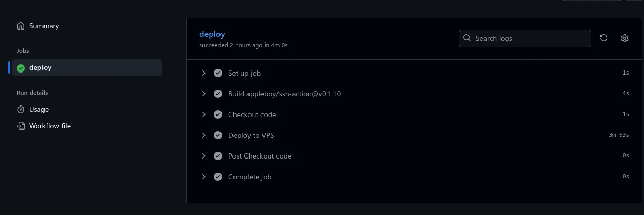Viewport: 644px width, 215px height.
Task: Re-run jobs using the refresh icon
Action: pyautogui.click(x=604, y=38)
